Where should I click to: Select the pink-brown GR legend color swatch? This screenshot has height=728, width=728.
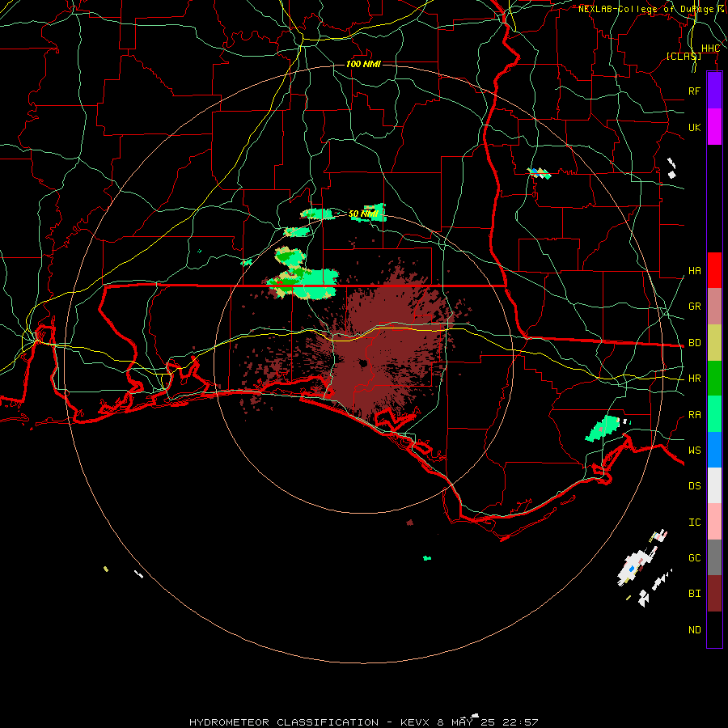[714, 306]
